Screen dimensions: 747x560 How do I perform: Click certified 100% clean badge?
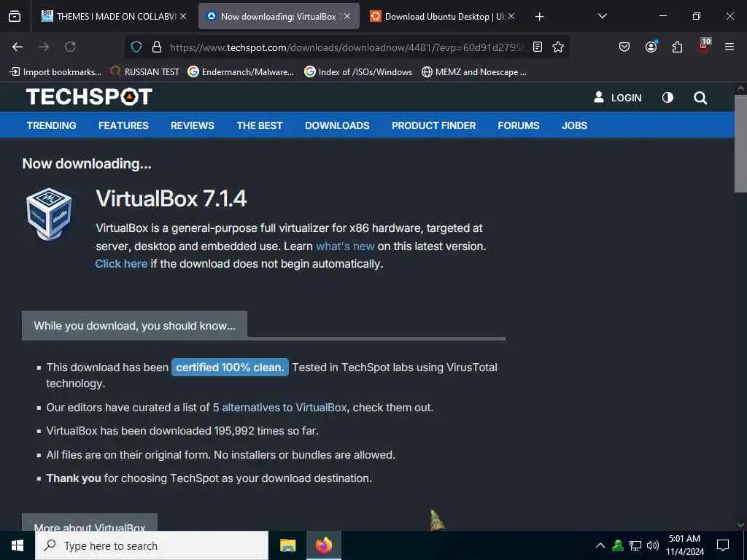coord(230,367)
